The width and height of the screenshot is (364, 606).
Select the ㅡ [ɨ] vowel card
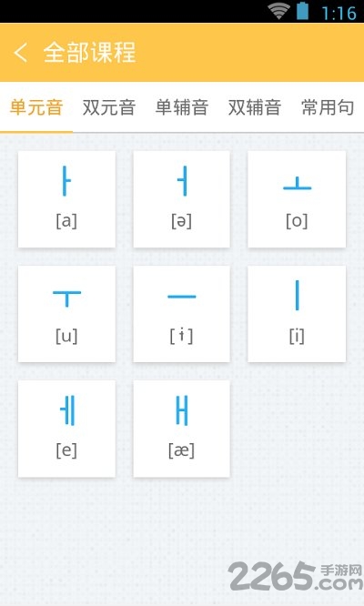181,314
